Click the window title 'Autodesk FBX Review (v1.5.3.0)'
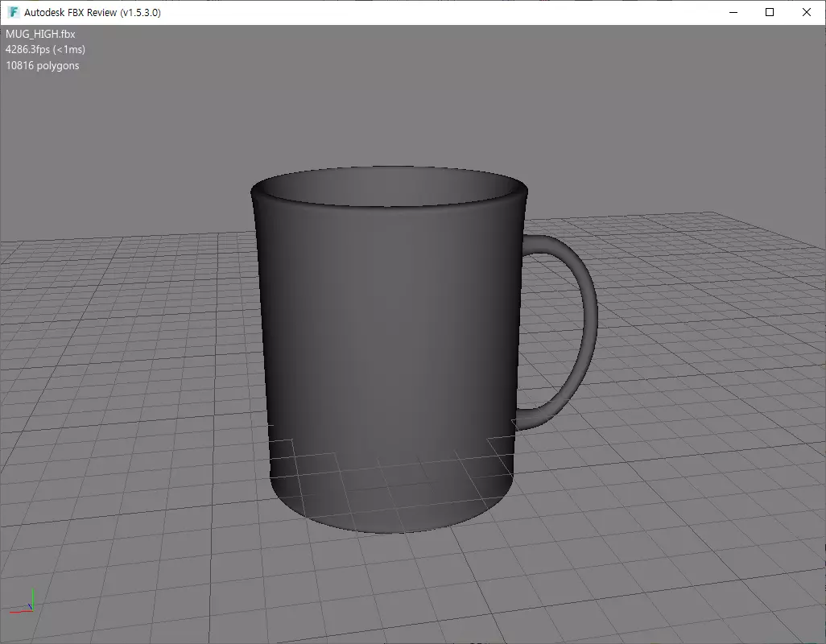Viewport: 826px width, 644px height. pyautogui.click(x=93, y=13)
